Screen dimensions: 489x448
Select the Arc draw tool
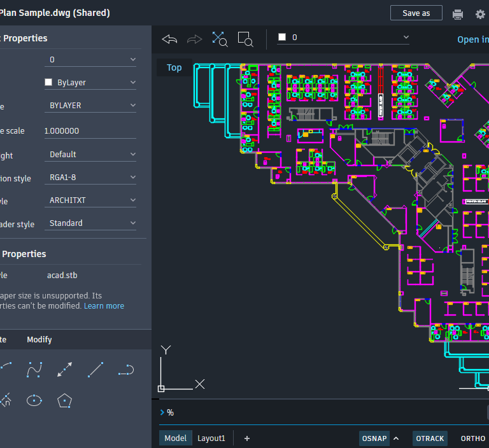(x=6, y=367)
